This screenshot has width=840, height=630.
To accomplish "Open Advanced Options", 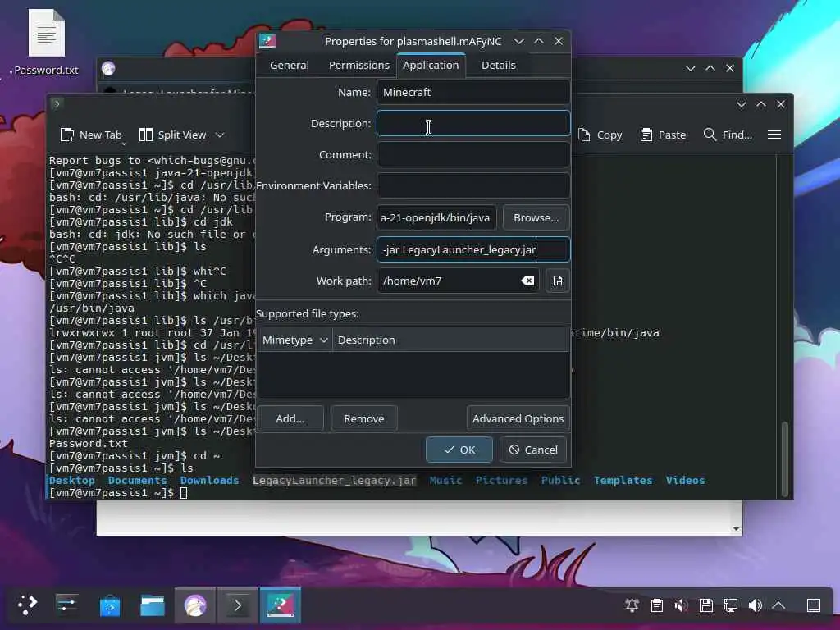I will click(x=518, y=418).
